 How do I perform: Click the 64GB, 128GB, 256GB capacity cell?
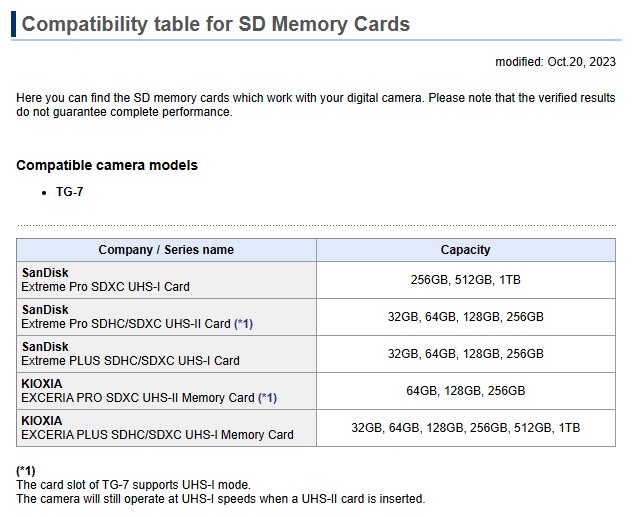click(466, 391)
